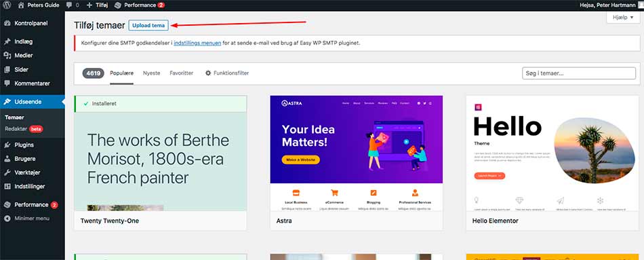Click the Hello Elementor theme name
644x260 pixels.
(x=496, y=221)
